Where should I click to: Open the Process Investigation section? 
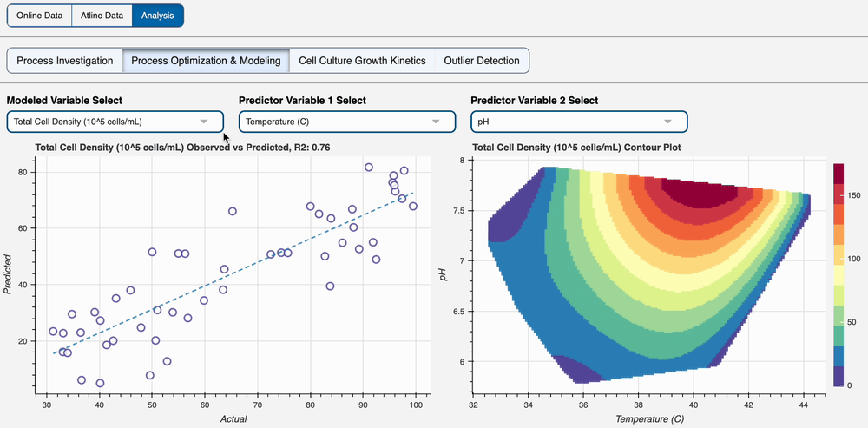click(65, 61)
